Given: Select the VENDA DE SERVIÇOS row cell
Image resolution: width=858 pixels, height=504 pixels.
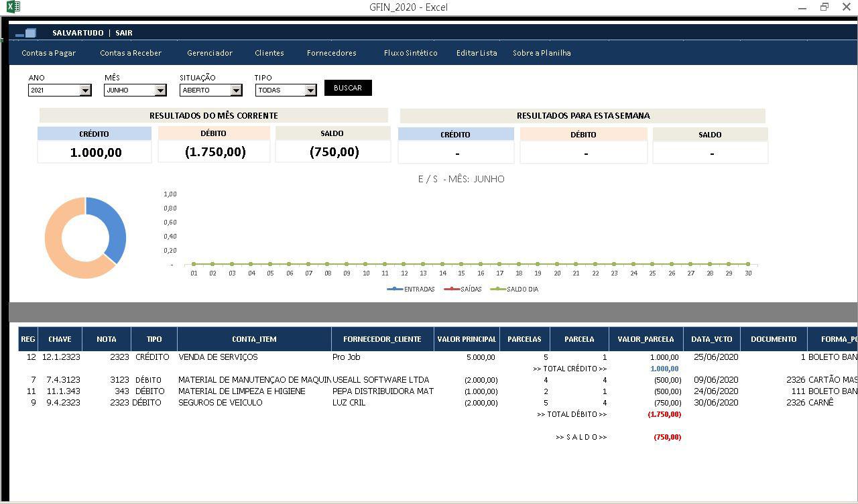Looking at the screenshot, I should pyautogui.click(x=218, y=357).
